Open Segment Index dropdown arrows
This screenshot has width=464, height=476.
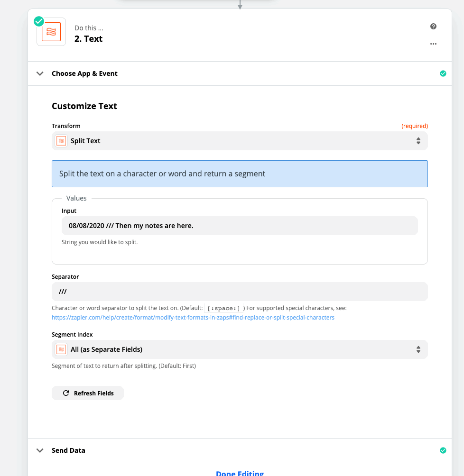418,349
